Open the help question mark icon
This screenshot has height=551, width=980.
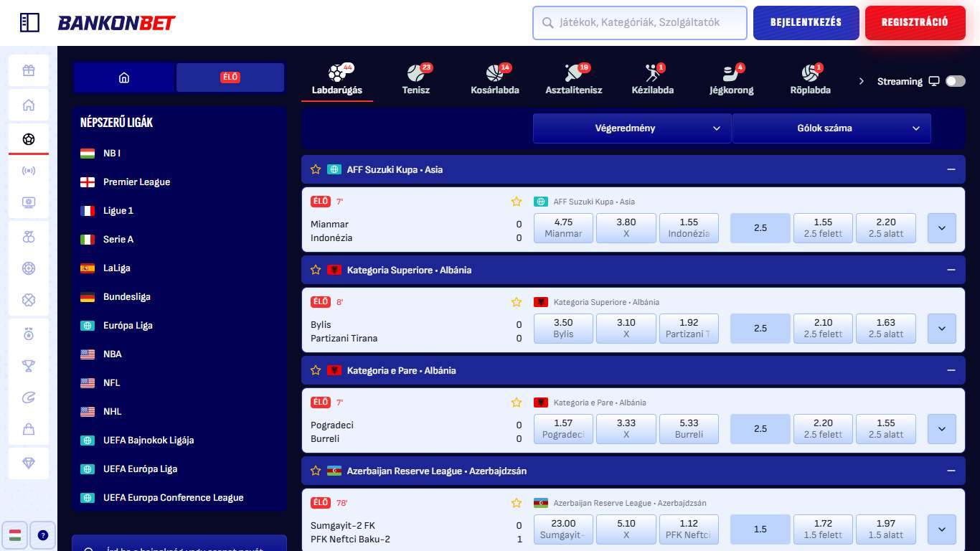[x=42, y=534]
